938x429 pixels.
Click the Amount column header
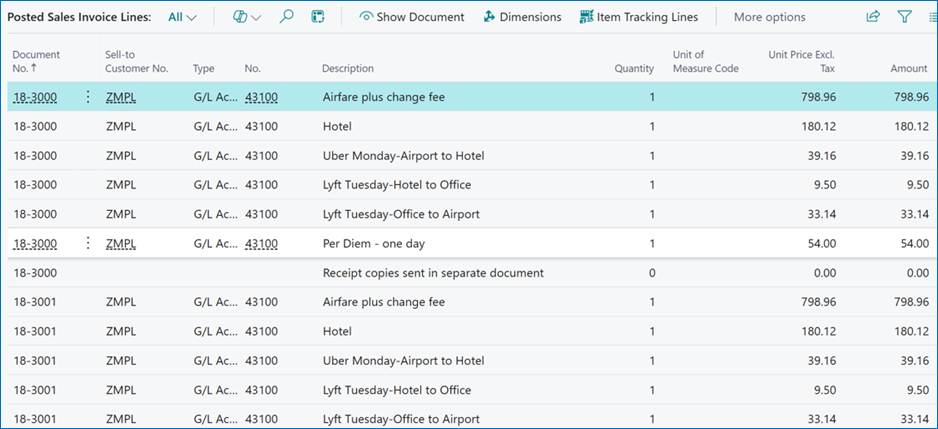click(x=908, y=68)
